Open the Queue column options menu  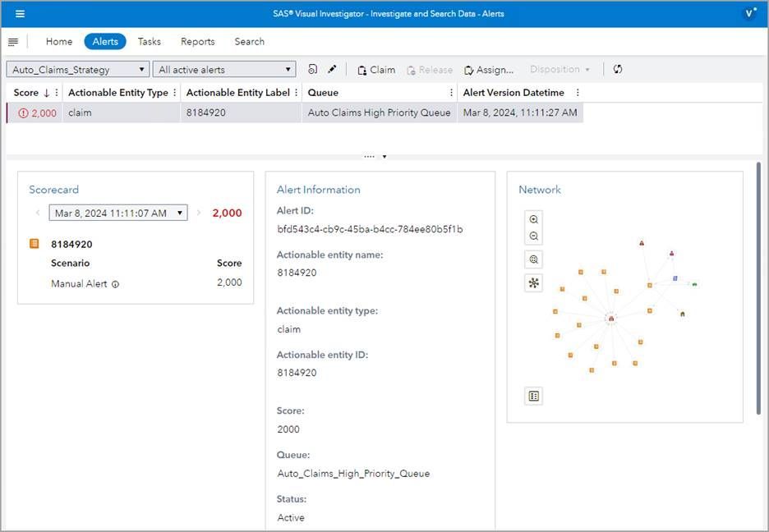(451, 93)
